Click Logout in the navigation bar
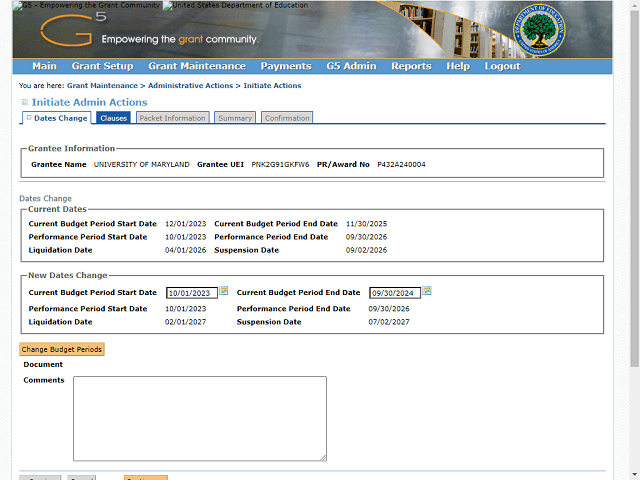The width and height of the screenshot is (640, 480). tap(502, 66)
